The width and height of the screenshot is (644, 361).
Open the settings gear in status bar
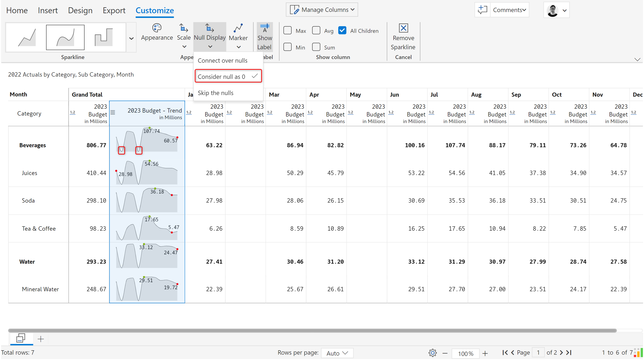pyautogui.click(x=433, y=353)
